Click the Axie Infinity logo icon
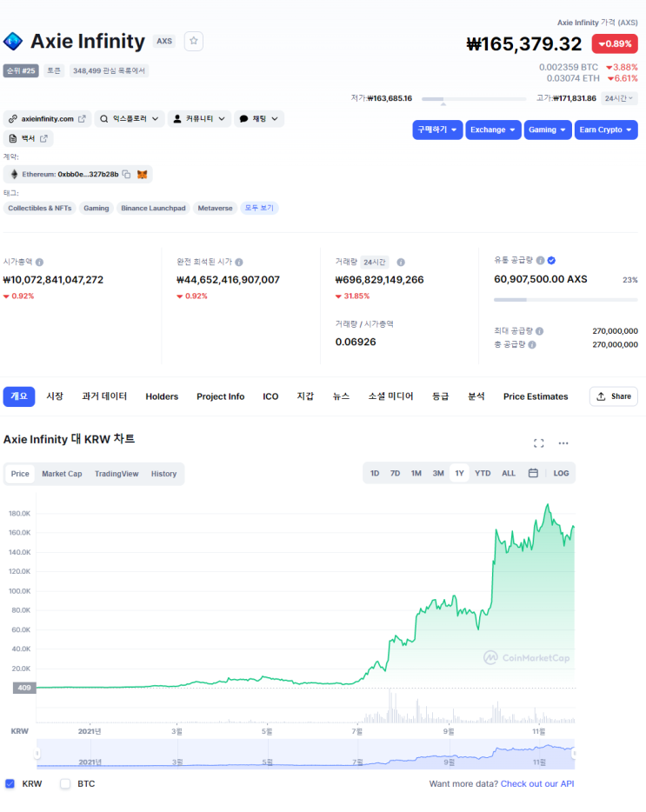The width and height of the screenshot is (646, 812). coord(13,42)
